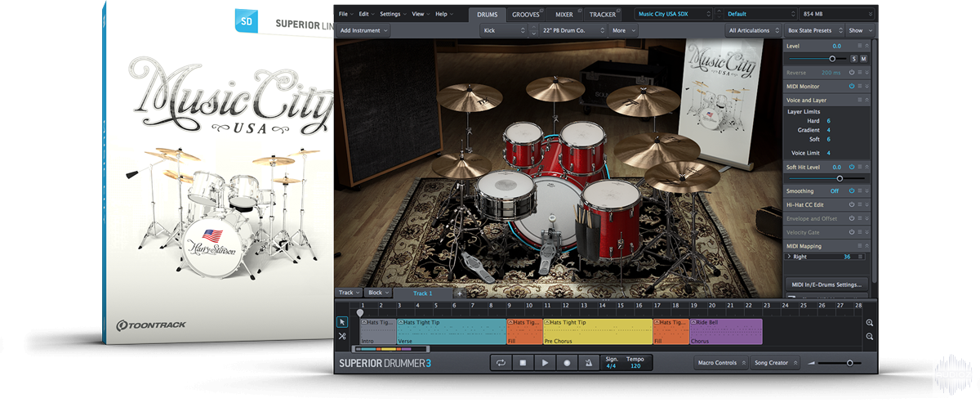The width and height of the screenshot is (980, 403).
Task: Click the memory usage 854 MB display
Action: [836, 14]
